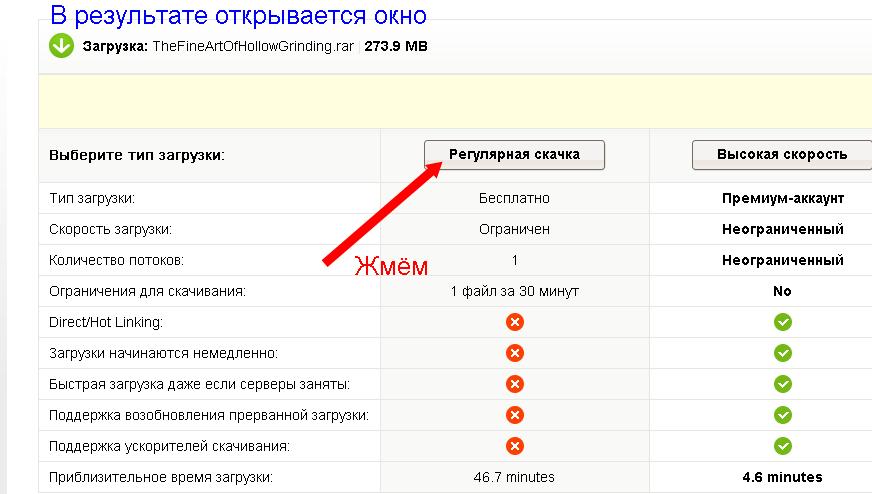Click green check for Поддержка возобновления row

(x=782, y=415)
